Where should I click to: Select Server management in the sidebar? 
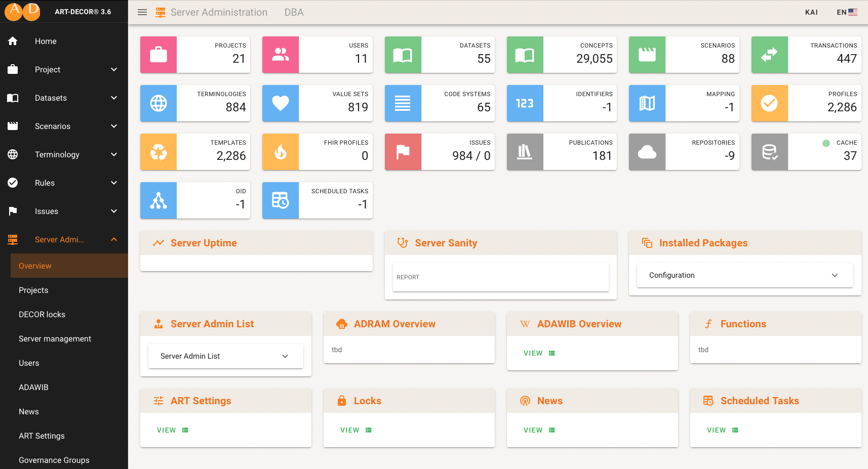[55, 338]
